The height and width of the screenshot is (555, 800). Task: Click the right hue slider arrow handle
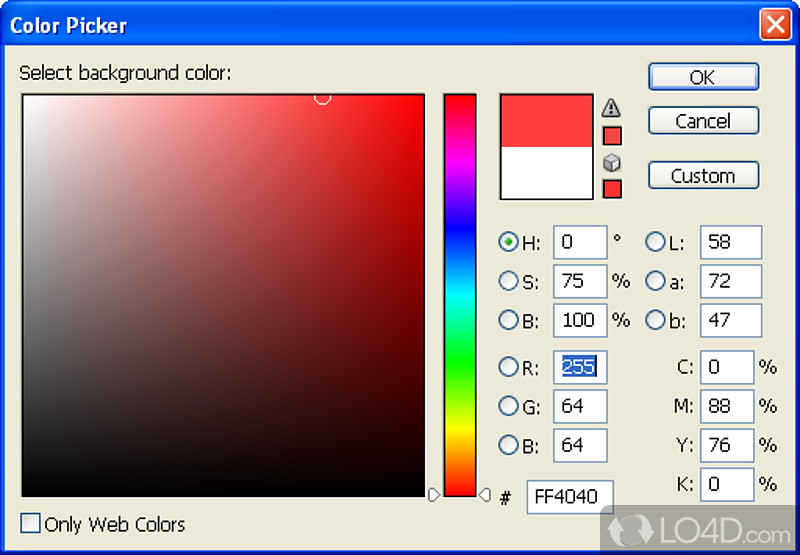click(x=485, y=494)
